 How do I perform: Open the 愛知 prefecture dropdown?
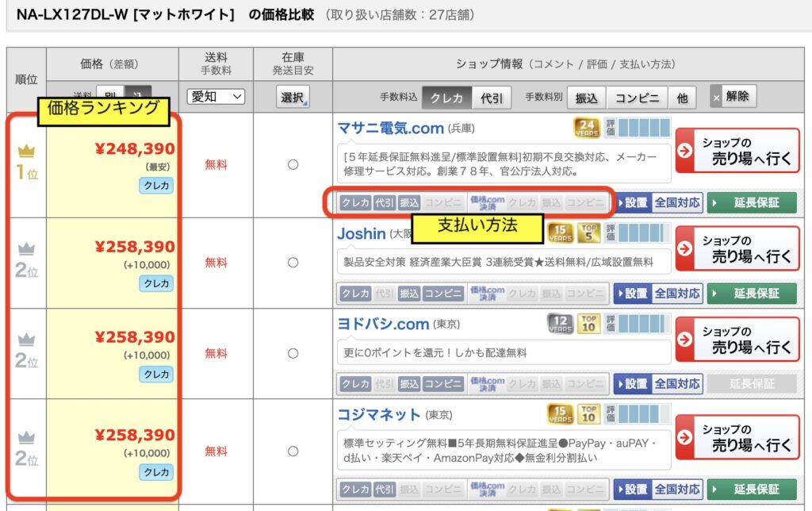click(x=216, y=96)
